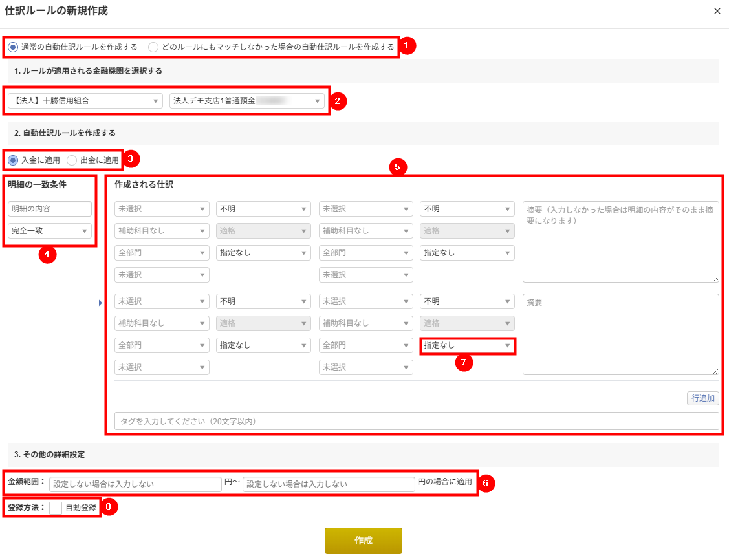Open first row's credit-side 全部門 dropdown

pos(366,253)
